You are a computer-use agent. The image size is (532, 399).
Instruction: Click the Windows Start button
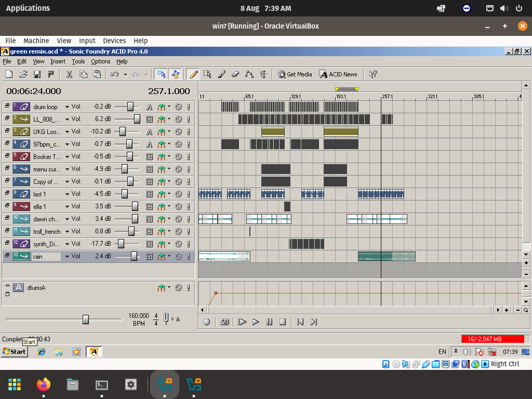coord(14,352)
